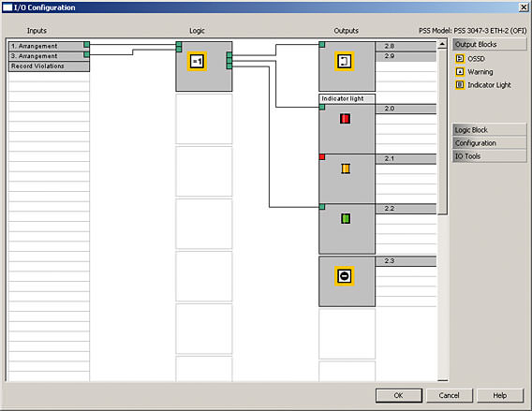Select the yellow indicator light icon
The width and height of the screenshot is (532, 411).
(x=346, y=169)
